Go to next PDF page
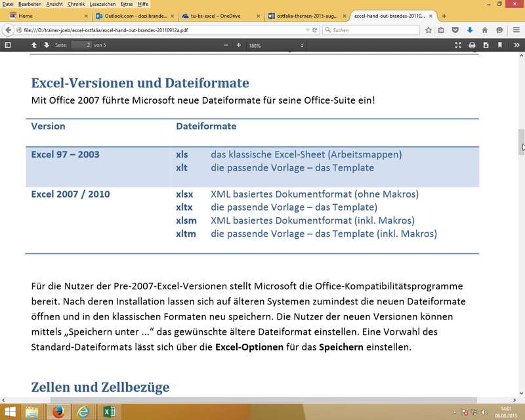Image resolution: width=525 pixels, height=420 pixels. pyautogui.click(x=47, y=45)
